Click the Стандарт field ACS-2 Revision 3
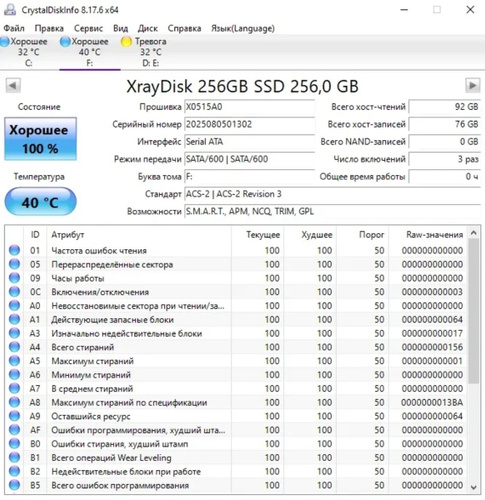Screen dimensions: 485x500 332,194
